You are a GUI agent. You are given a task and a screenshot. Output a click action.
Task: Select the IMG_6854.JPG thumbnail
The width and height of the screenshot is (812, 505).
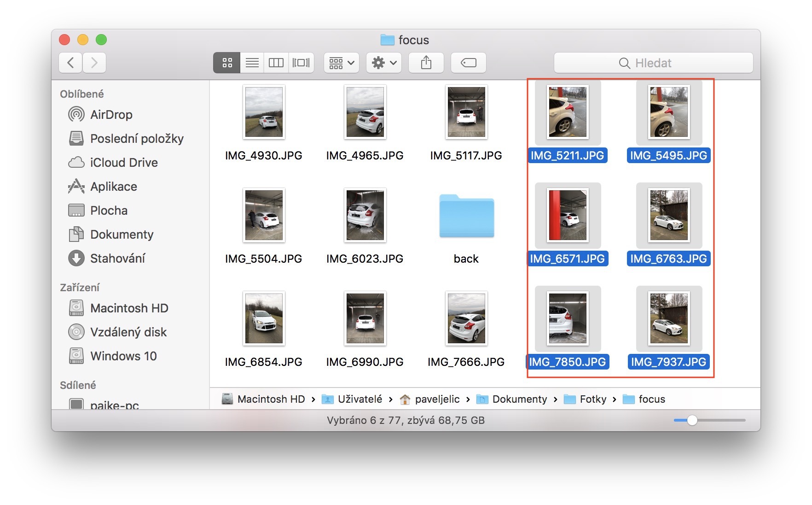tap(264, 318)
